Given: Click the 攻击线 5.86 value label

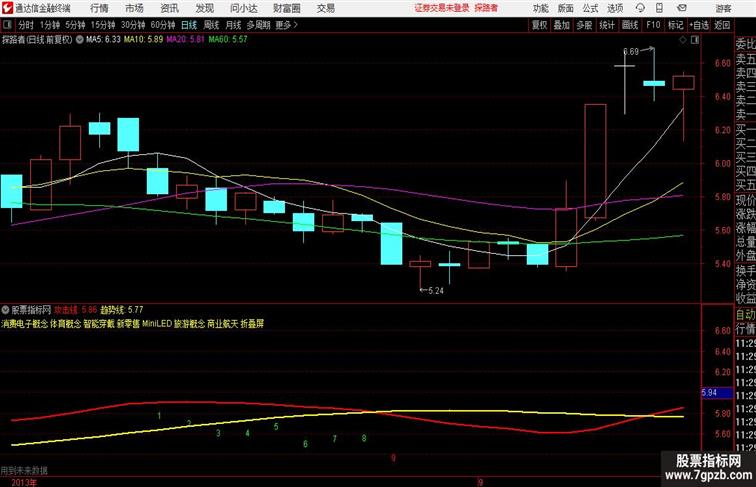Looking at the screenshot, I should (75, 310).
